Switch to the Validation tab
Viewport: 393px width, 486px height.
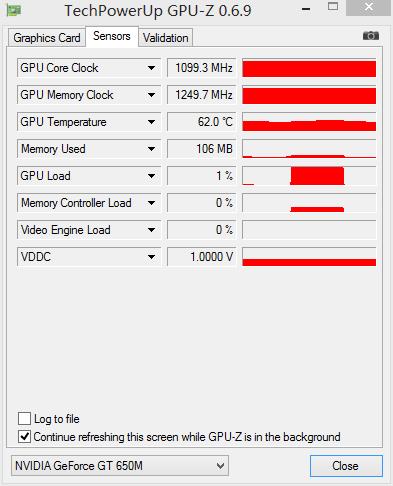[166, 38]
